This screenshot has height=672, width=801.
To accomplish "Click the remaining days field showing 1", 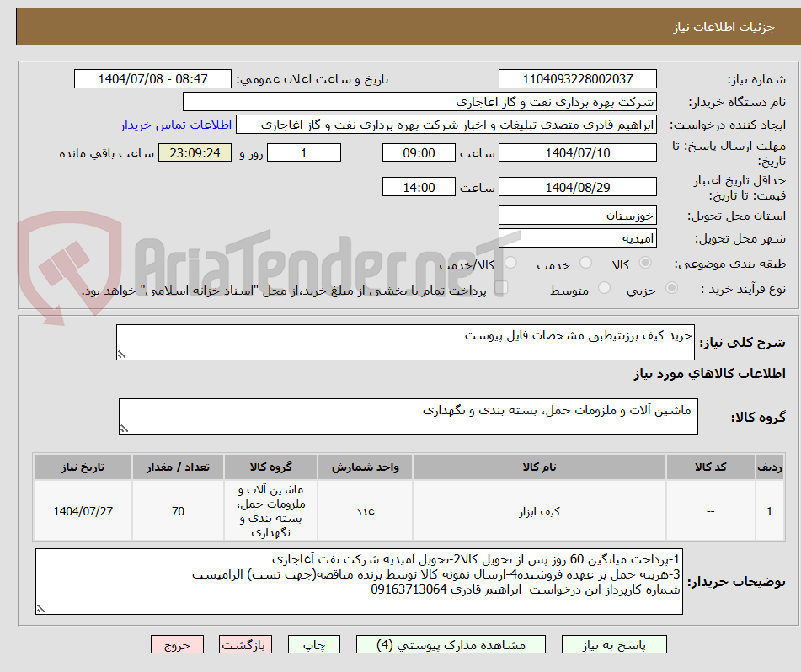I will [303, 152].
